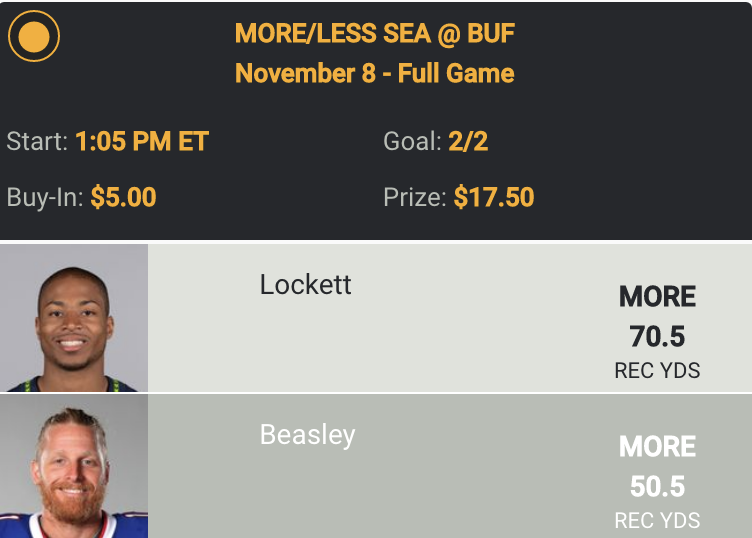Image resolution: width=752 pixels, height=538 pixels.
Task: Click the $17.50 prize amount
Action: coord(493,197)
